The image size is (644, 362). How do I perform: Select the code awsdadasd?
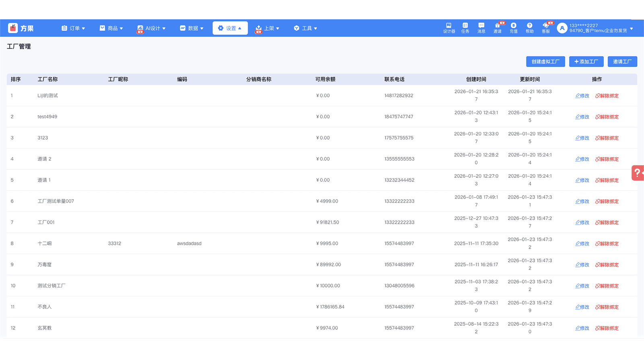(x=189, y=243)
